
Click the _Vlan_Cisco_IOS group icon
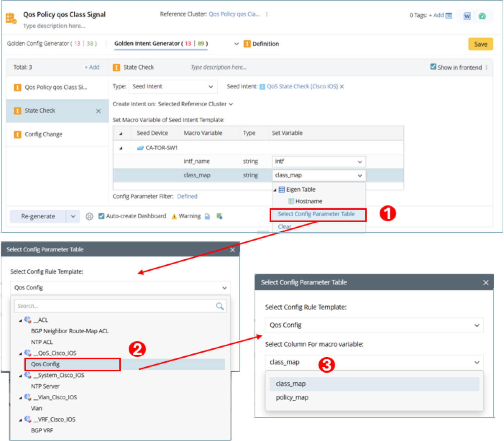[x=28, y=397]
